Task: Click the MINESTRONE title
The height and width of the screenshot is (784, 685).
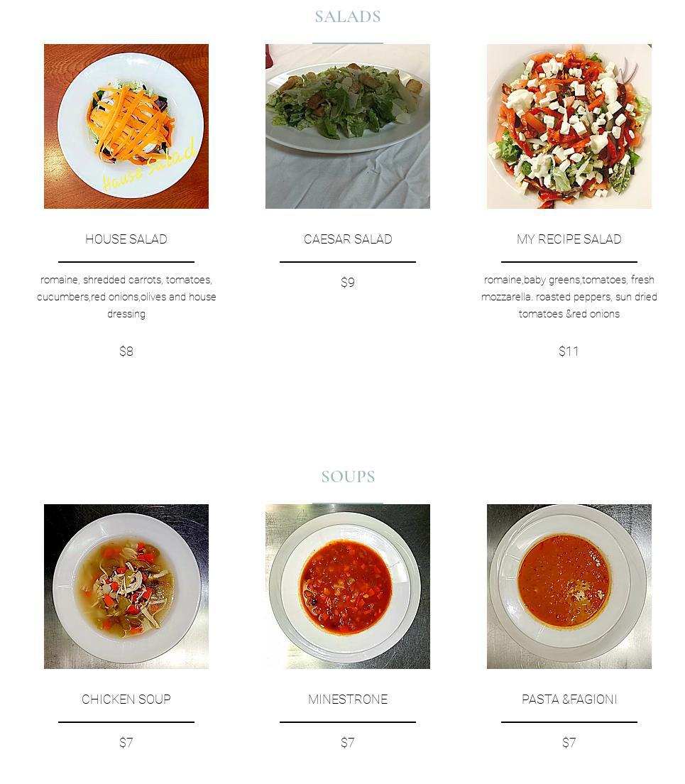Action: [348, 699]
